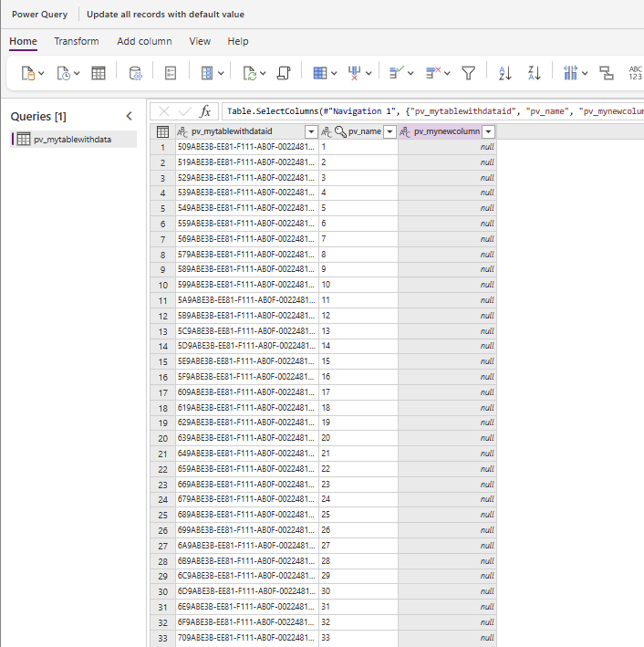Viewport: 644px width, 647px height.
Task: Click the null cell in row 33
Action: click(x=447, y=638)
